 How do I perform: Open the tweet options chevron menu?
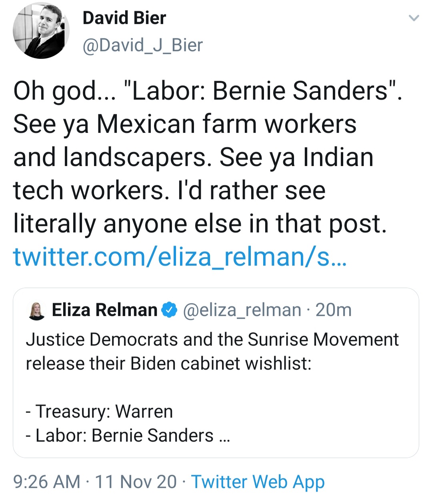click(x=414, y=18)
